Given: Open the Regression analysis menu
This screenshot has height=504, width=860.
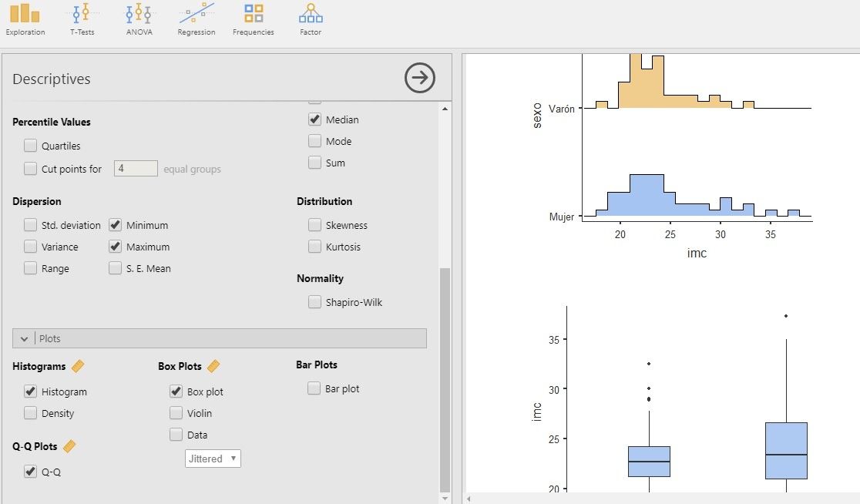Looking at the screenshot, I should click(196, 19).
